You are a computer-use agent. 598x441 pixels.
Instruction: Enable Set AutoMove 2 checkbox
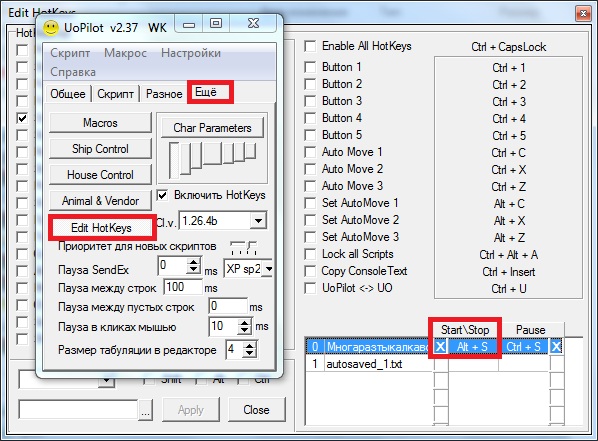[x=310, y=220]
